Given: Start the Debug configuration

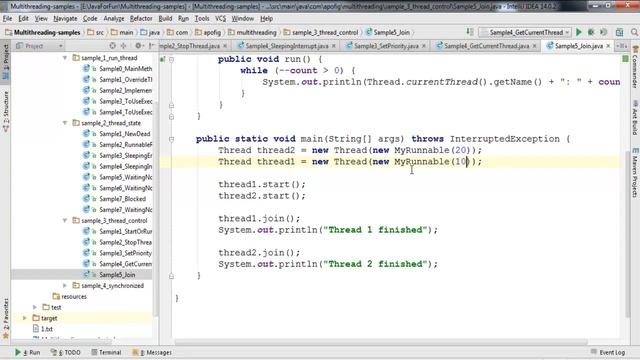Looking at the screenshot, I should click(591, 32).
